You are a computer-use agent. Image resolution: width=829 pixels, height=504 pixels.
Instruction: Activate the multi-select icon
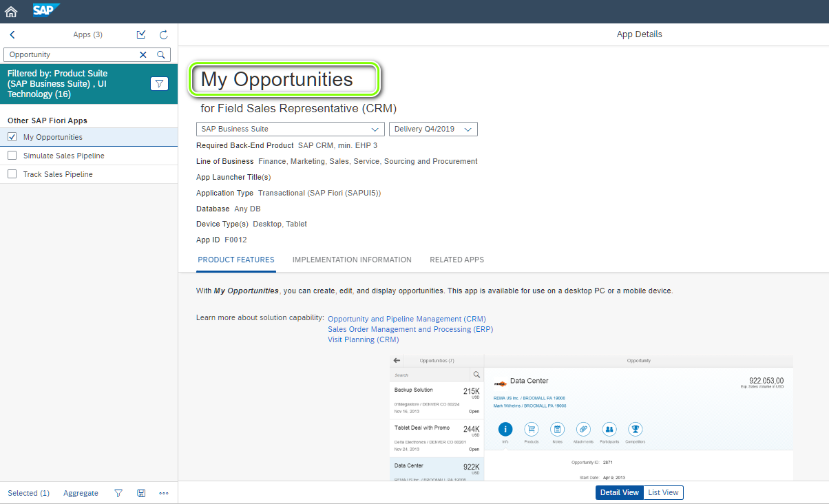[x=141, y=34]
